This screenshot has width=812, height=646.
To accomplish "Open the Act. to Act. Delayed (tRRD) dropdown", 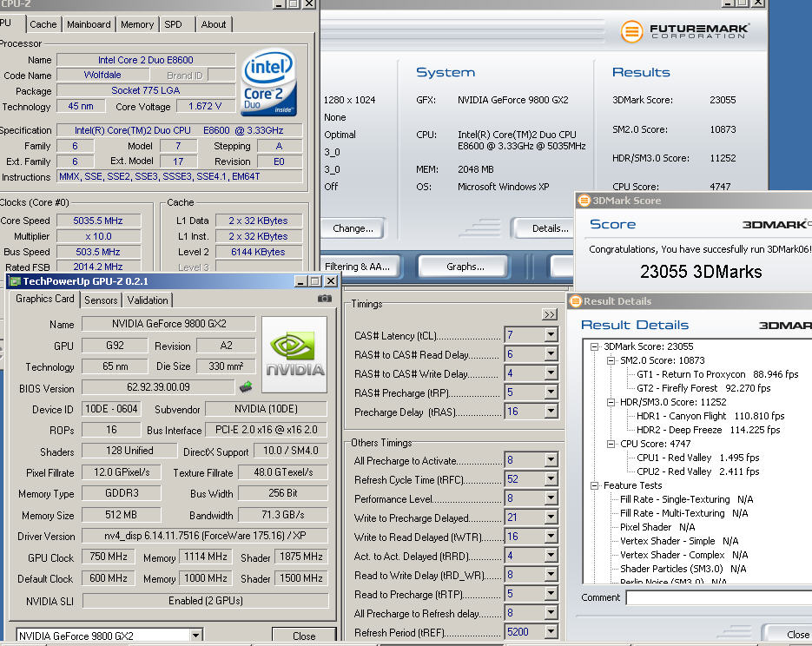I will point(551,556).
